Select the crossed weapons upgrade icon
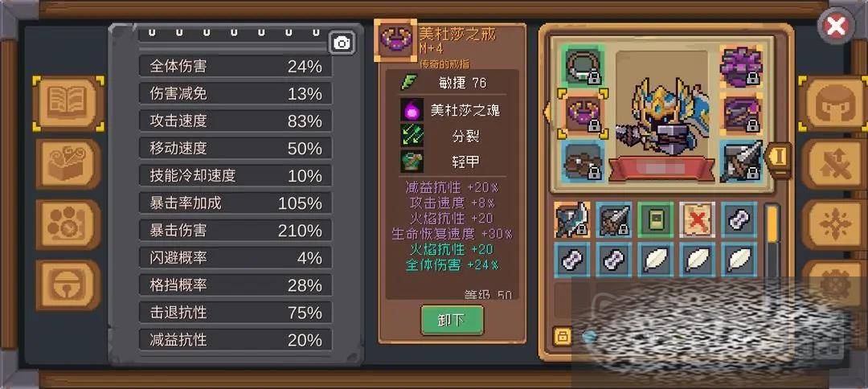The height and width of the screenshot is (389, 868). (833, 164)
